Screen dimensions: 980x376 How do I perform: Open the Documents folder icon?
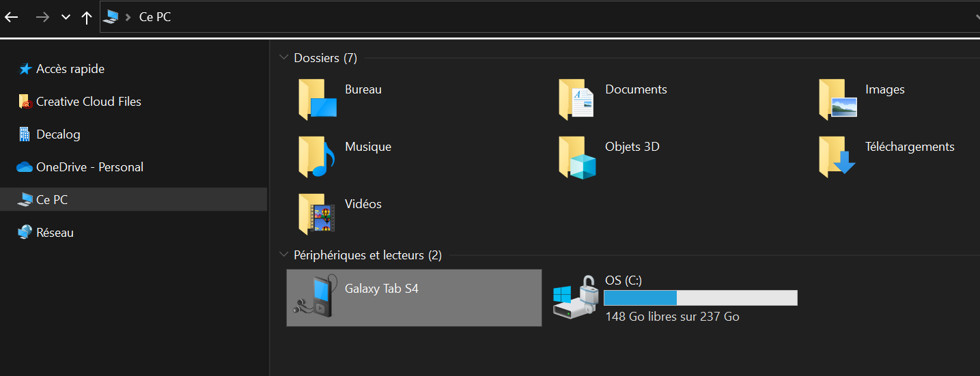pos(577,100)
